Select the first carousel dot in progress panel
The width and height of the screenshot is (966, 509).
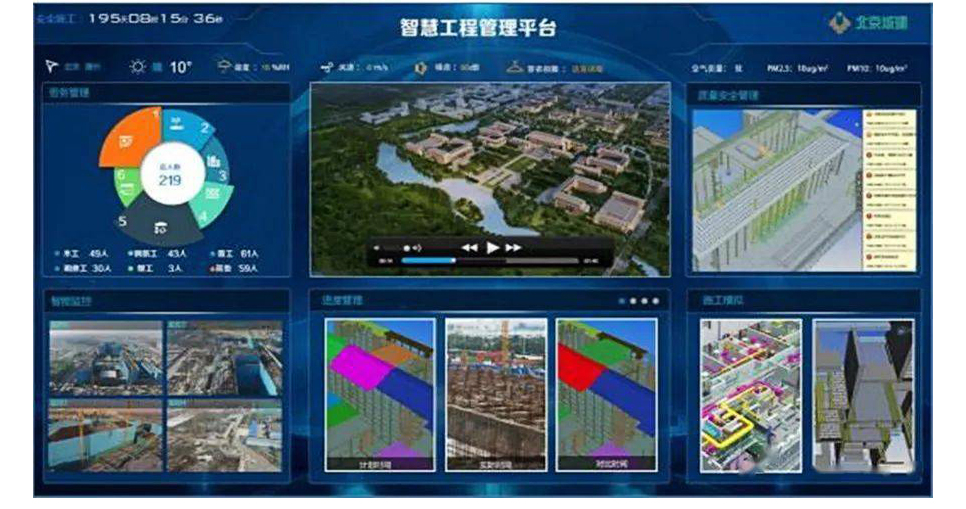tap(621, 300)
